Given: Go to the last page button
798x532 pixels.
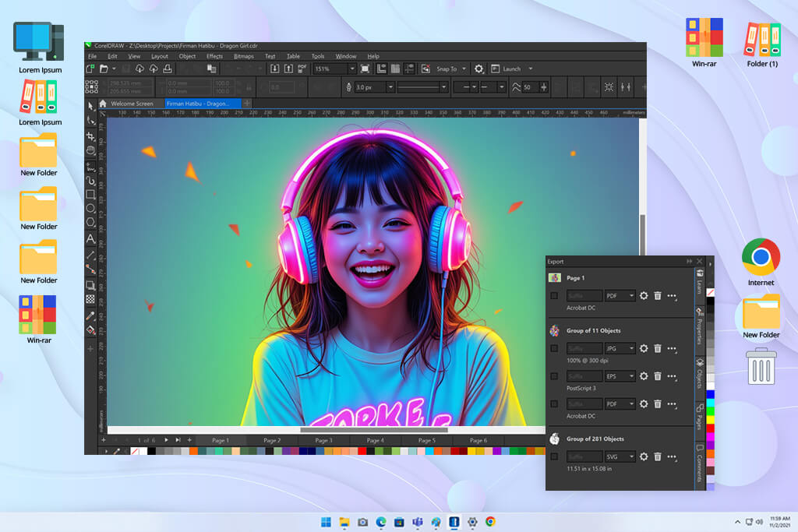Looking at the screenshot, I should pos(178,440).
